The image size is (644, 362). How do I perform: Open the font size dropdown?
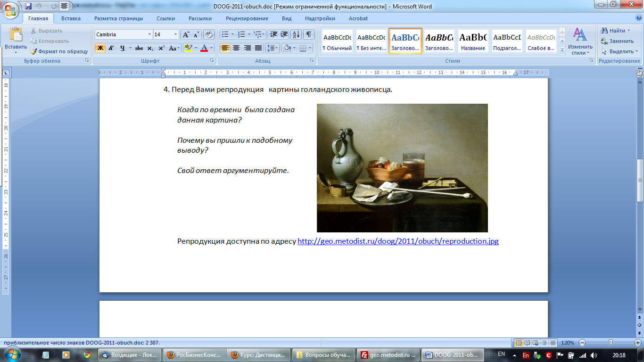[x=176, y=34]
